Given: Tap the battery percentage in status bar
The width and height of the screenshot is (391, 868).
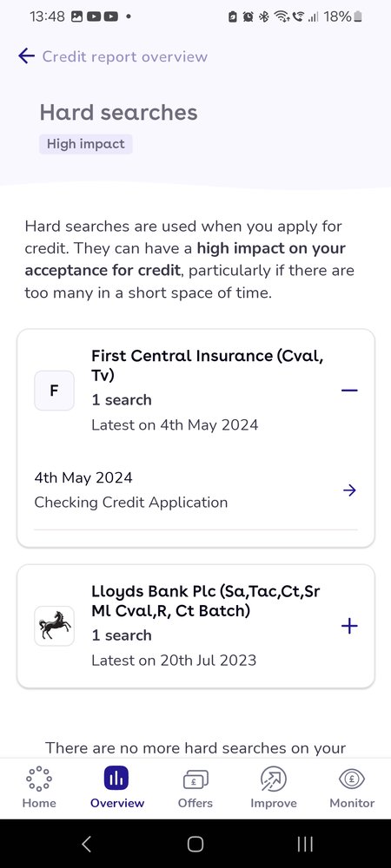Looking at the screenshot, I should pos(337,16).
